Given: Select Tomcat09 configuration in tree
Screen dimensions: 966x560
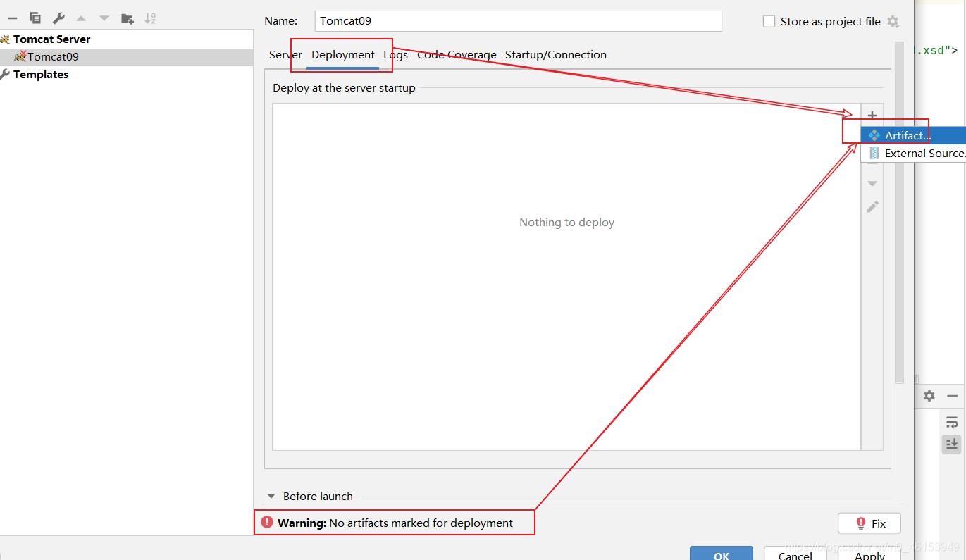Looking at the screenshot, I should click(x=53, y=57).
